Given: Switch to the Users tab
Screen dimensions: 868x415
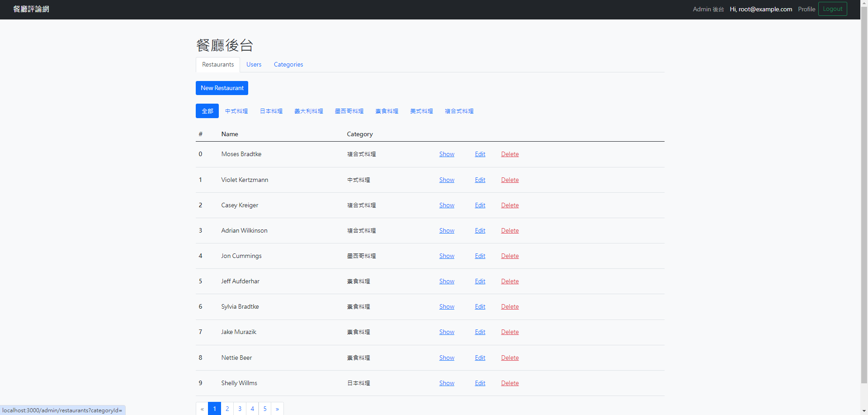Looking at the screenshot, I should coord(254,65).
